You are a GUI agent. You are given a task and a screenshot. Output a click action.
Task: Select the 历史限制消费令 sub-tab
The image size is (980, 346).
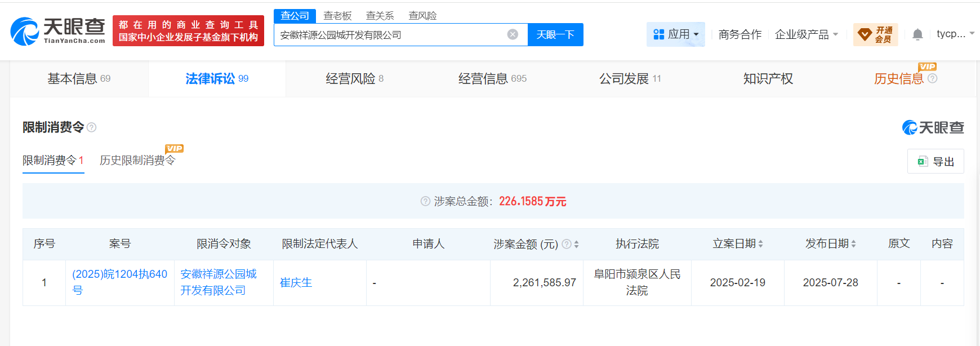(x=137, y=161)
